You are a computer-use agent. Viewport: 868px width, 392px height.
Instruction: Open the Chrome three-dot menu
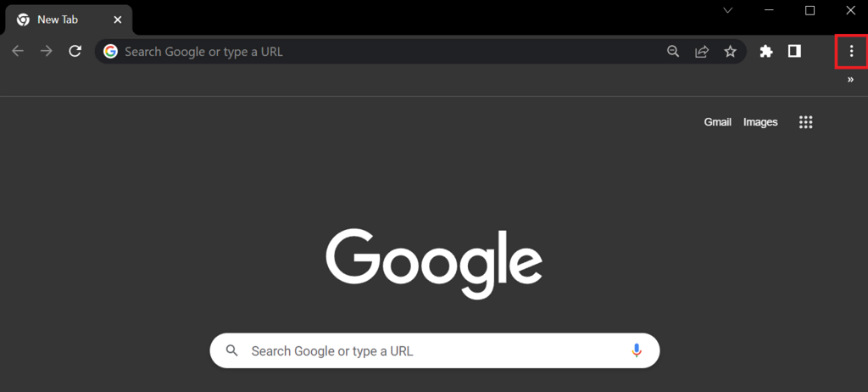[851, 52]
